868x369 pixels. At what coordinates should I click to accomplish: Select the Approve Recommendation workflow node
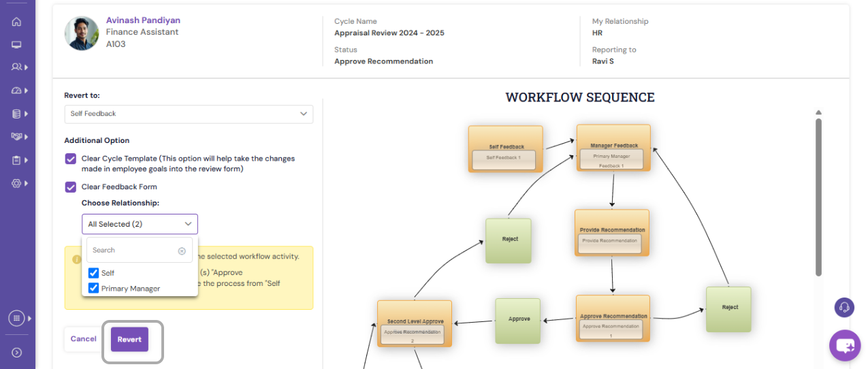click(613, 318)
